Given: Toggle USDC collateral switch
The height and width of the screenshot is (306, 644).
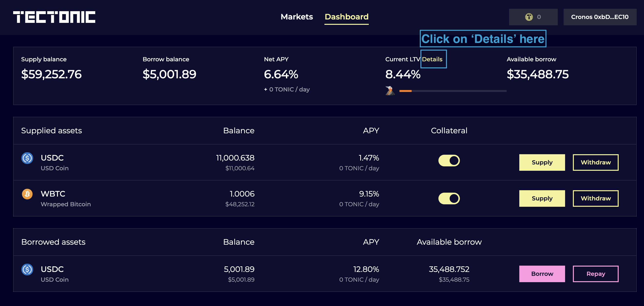Looking at the screenshot, I should 449,161.
